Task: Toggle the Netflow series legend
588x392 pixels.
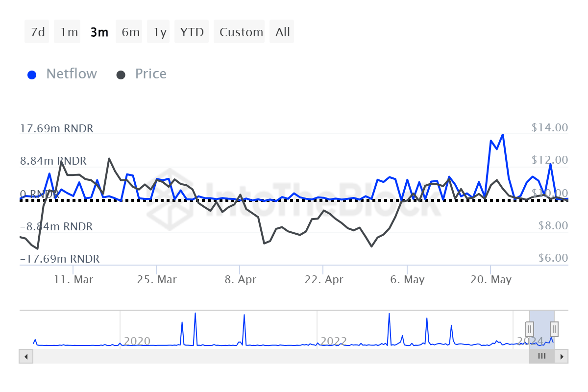Action: coord(72,74)
